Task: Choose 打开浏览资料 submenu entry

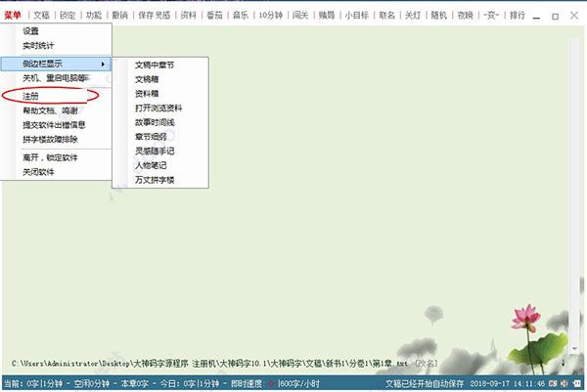Action: pyautogui.click(x=158, y=109)
